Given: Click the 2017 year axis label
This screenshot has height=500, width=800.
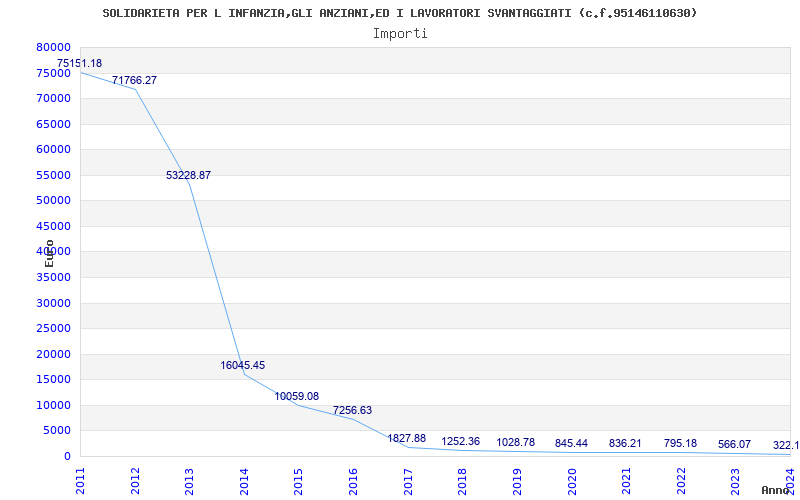Looking at the screenshot, I should tap(408, 481).
